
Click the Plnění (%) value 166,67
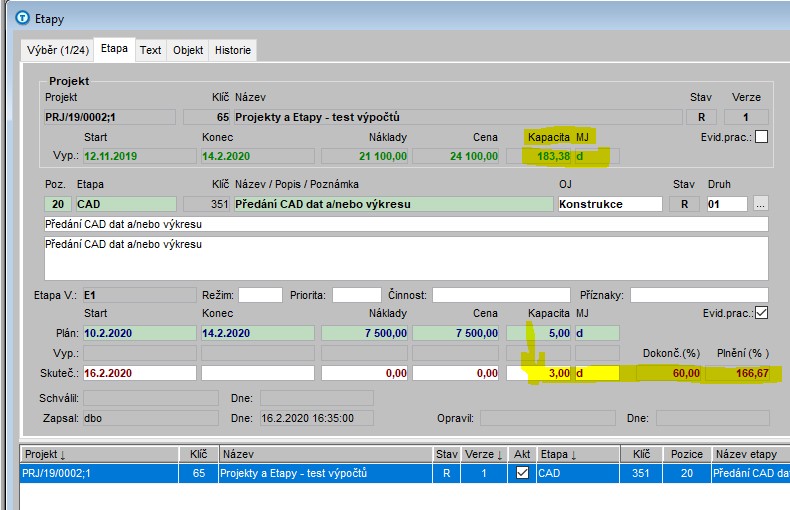pos(738,373)
